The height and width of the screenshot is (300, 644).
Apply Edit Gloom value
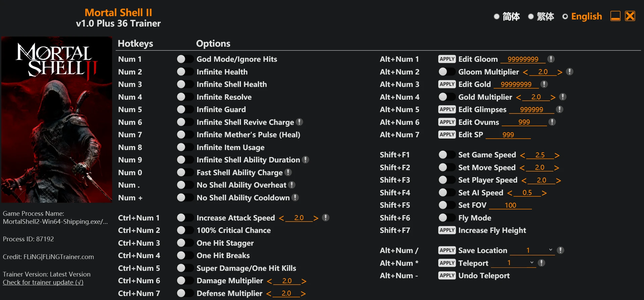click(x=447, y=59)
